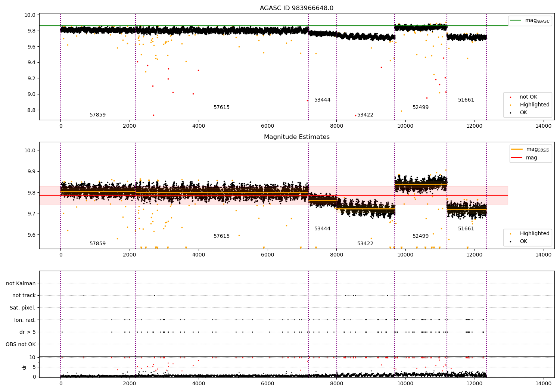The width and height of the screenshot is (560, 392).
Task: Click the 'dr > 5' axis label
Action: point(28,332)
